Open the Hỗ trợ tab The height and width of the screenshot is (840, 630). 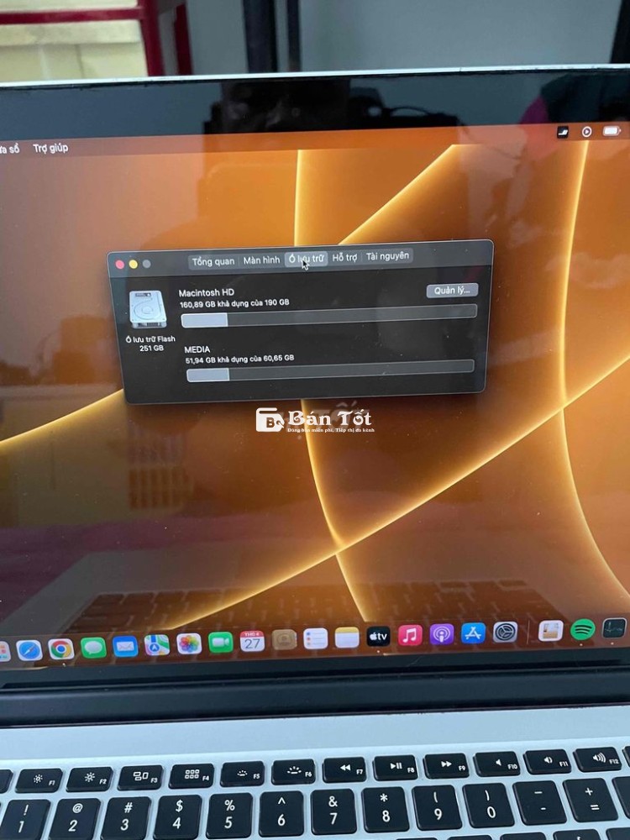click(x=344, y=257)
